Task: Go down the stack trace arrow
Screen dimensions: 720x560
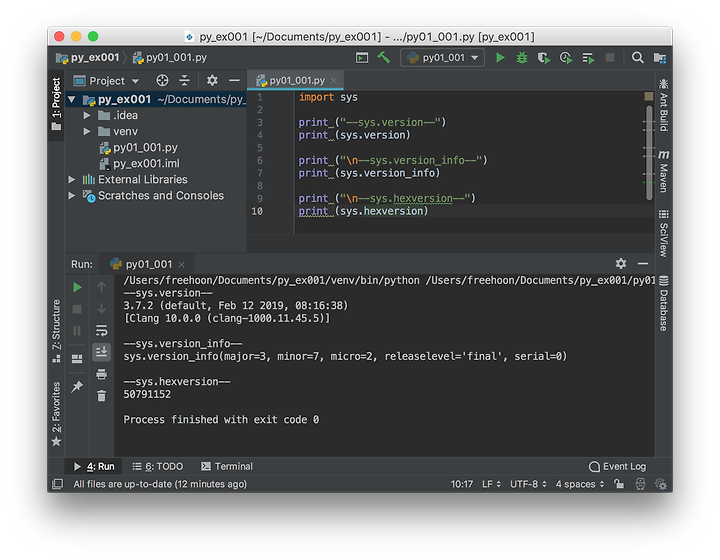Action: pyautogui.click(x=101, y=308)
